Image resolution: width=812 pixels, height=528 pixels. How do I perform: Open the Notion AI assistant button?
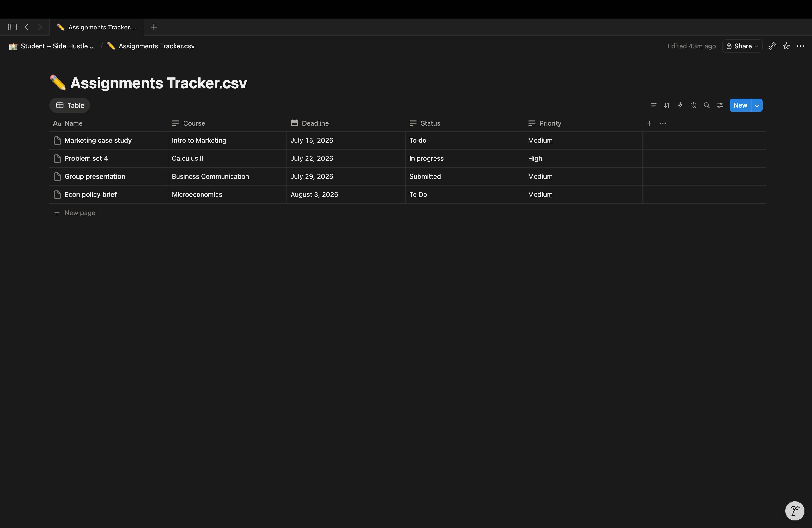[x=795, y=511]
